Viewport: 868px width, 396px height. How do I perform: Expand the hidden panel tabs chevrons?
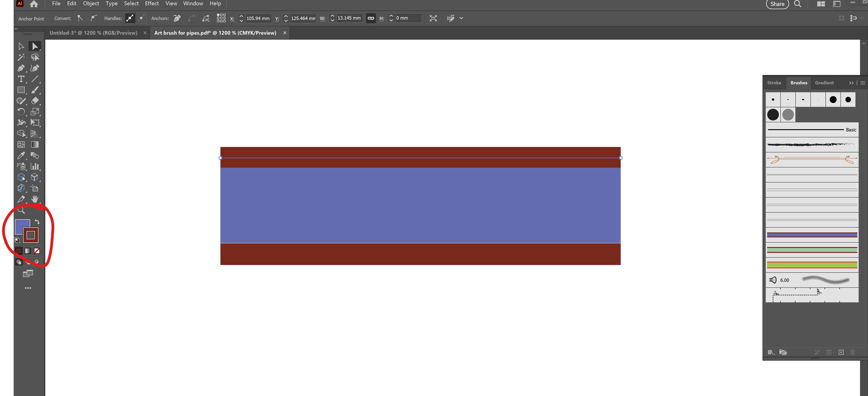[x=851, y=83]
